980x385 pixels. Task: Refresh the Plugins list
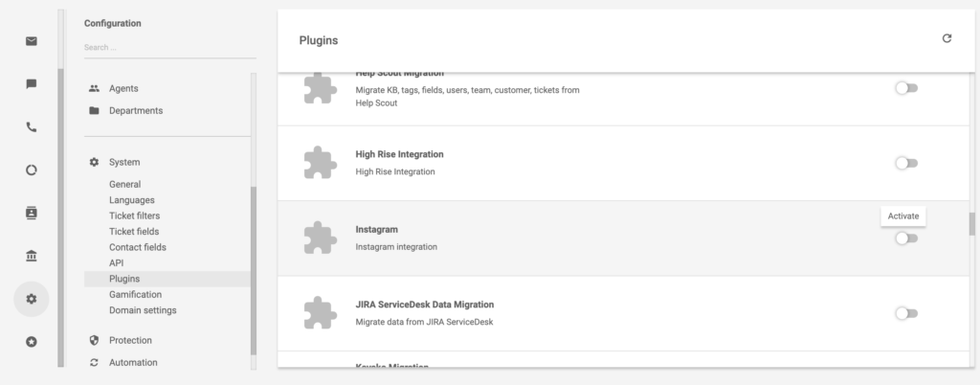point(947,38)
